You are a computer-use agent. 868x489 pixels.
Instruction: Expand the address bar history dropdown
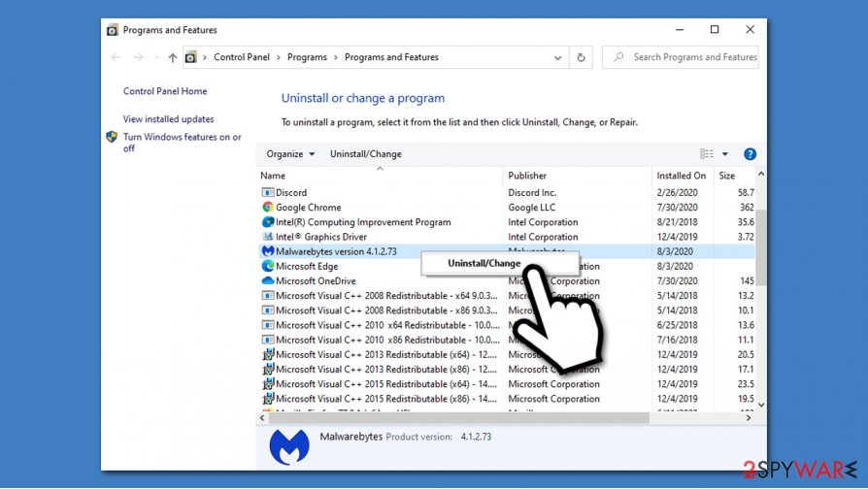point(558,57)
